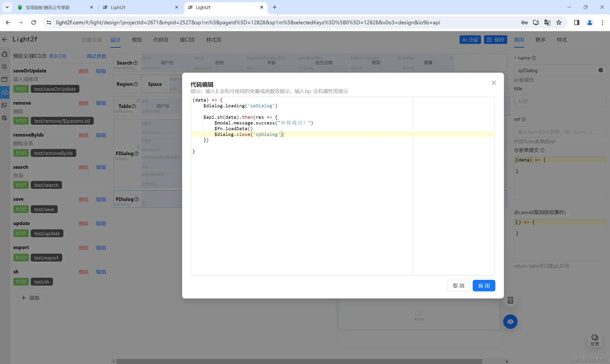Clear the spDialog name field
Viewport: 610px width, 364px height.
(x=600, y=70)
